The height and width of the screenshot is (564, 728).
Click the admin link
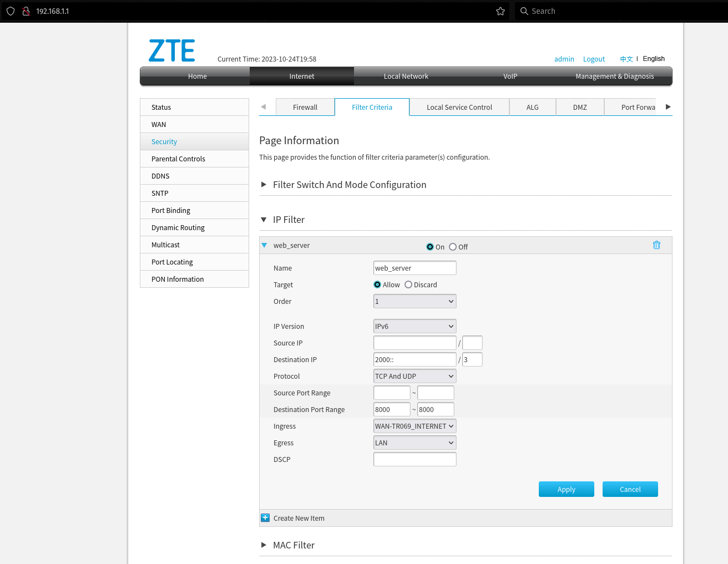click(x=564, y=59)
